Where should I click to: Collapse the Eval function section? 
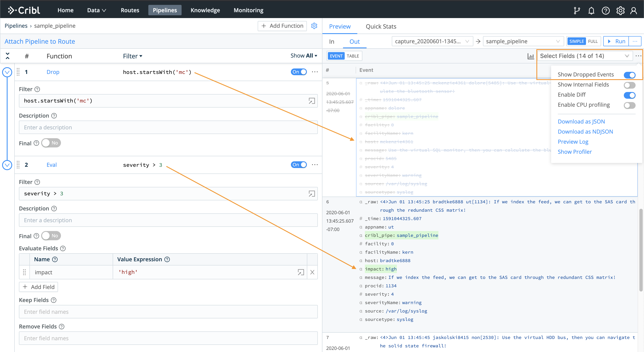point(7,165)
